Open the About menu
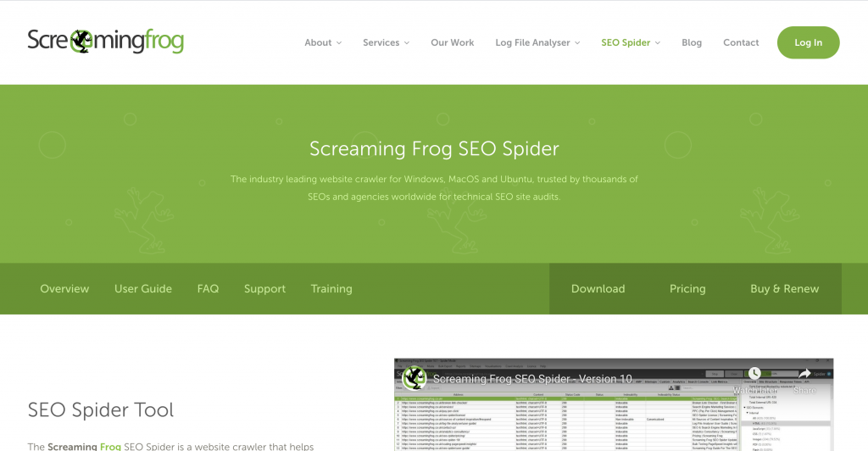The width and height of the screenshot is (868, 451). (x=318, y=42)
